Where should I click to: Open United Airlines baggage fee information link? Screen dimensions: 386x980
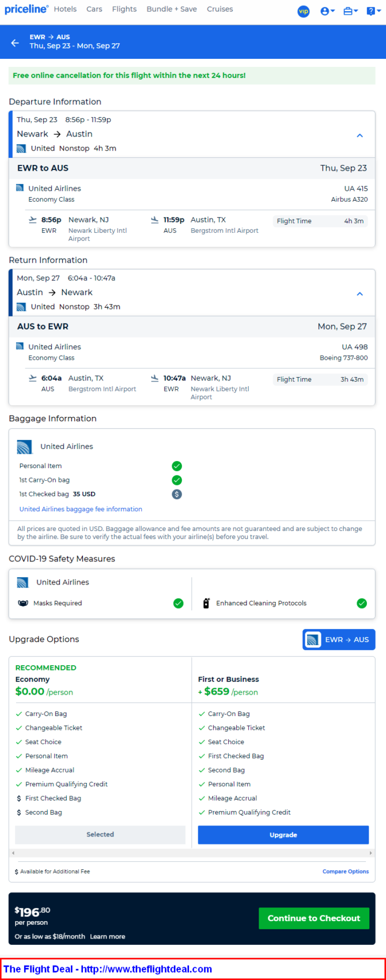coord(81,509)
